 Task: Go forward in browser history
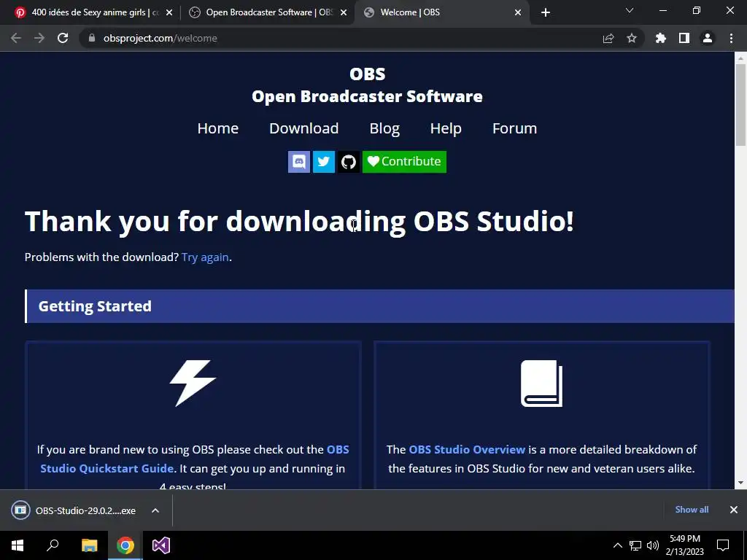39,38
